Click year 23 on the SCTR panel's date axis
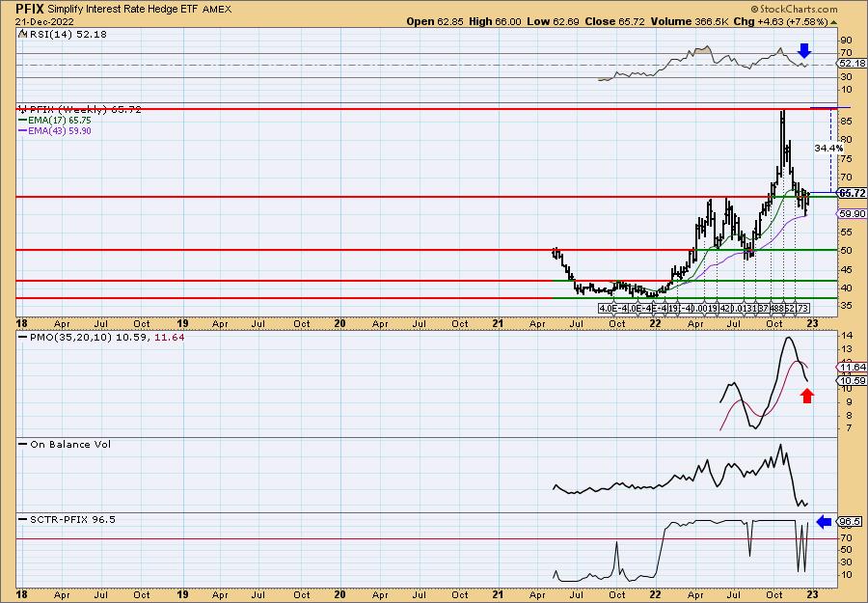The width and height of the screenshot is (868, 603). click(812, 594)
